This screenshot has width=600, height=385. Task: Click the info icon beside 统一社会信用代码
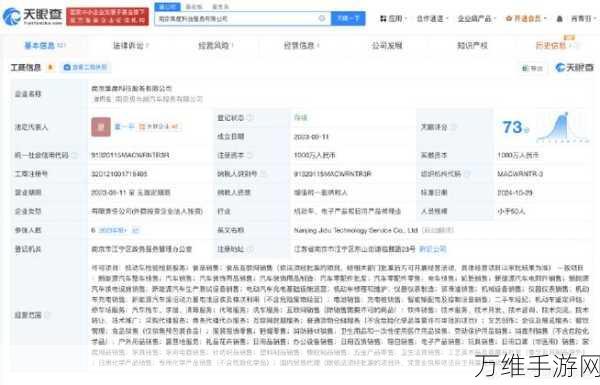pyautogui.click(x=75, y=155)
